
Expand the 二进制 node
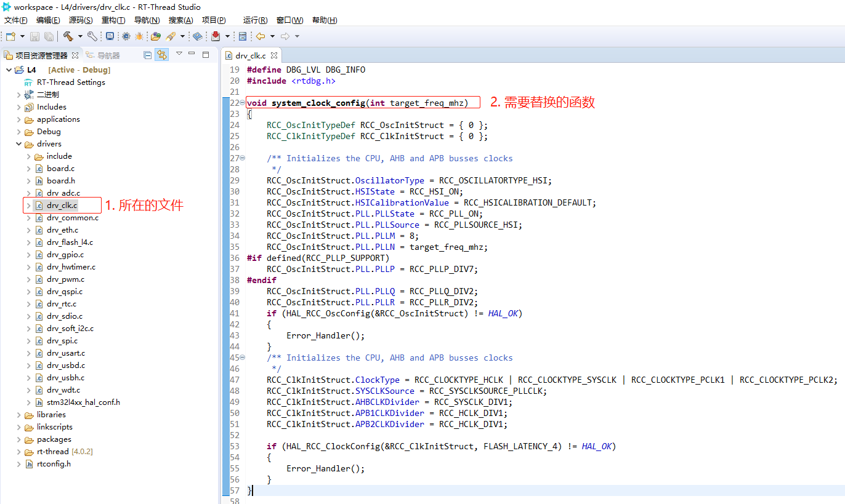(x=18, y=95)
